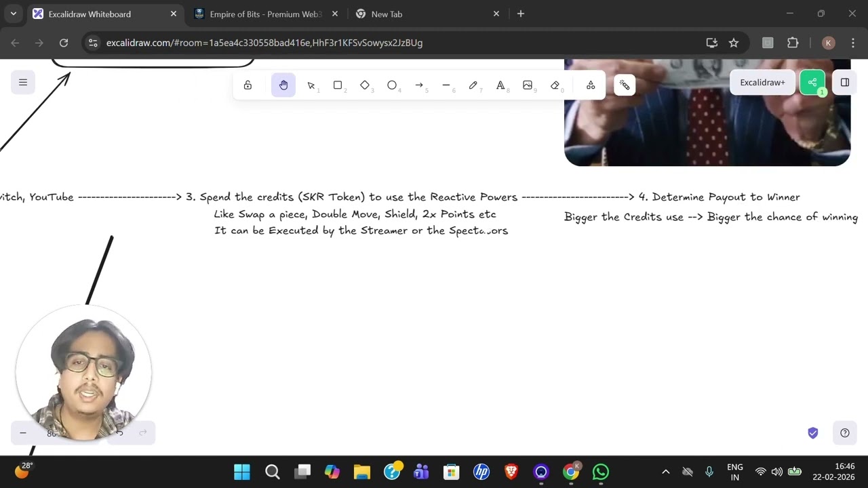View site information icon in address bar
Image resolution: width=868 pixels, height=488 pixels.
click(94, 43)
